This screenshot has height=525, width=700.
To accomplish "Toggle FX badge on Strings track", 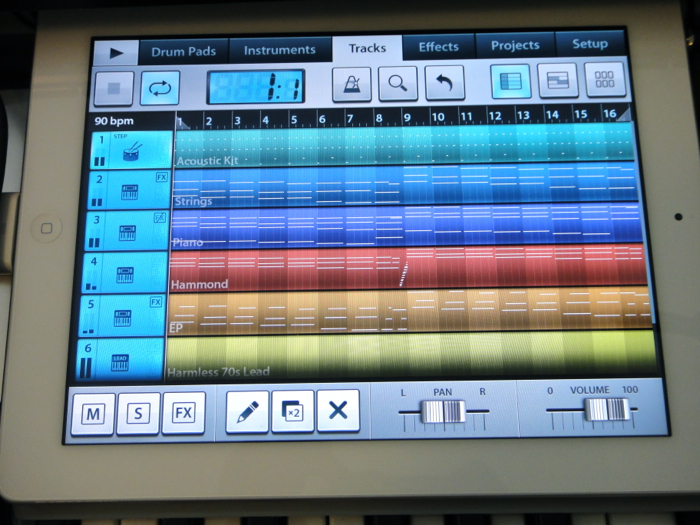I will click(162, 177).
